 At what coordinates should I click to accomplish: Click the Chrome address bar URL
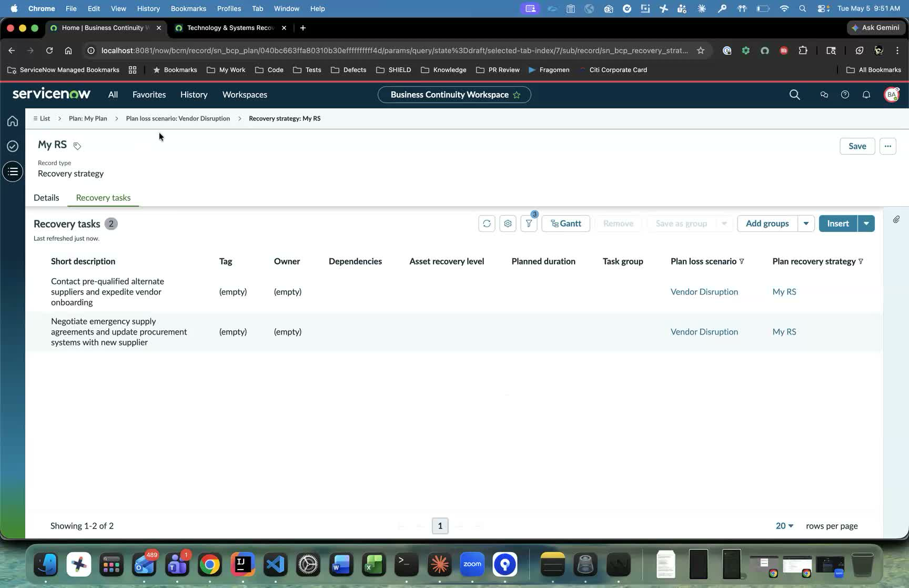[x=395, y=50]
